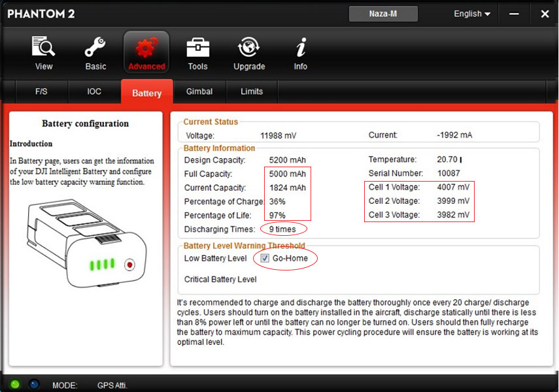
Task: Click the GPS Atti. mode status text
Action: pyautogui.click(x=112, y=385)
